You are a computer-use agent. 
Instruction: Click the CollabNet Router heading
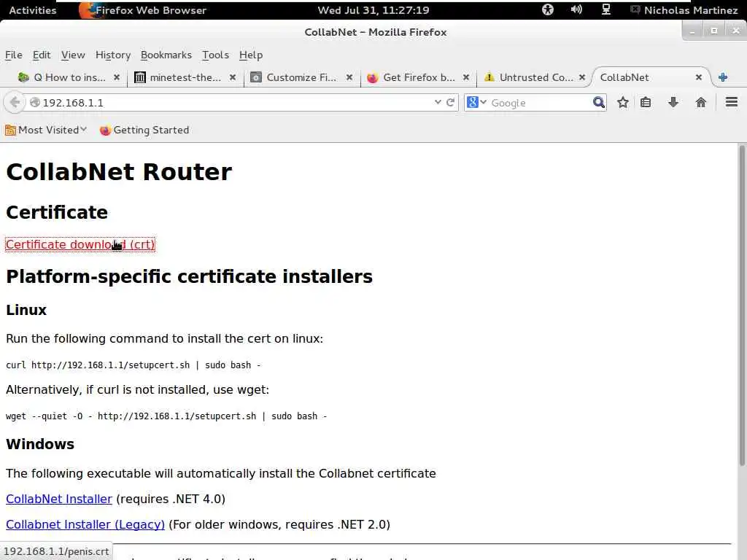pyautogui.click(x=119, y=172)
